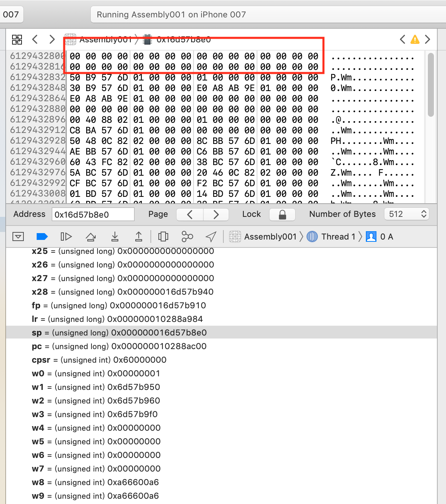The width and height of the screenshot is (446, 504).
Task: Click the memory view scrollbar
Action: tap(431, 85)
